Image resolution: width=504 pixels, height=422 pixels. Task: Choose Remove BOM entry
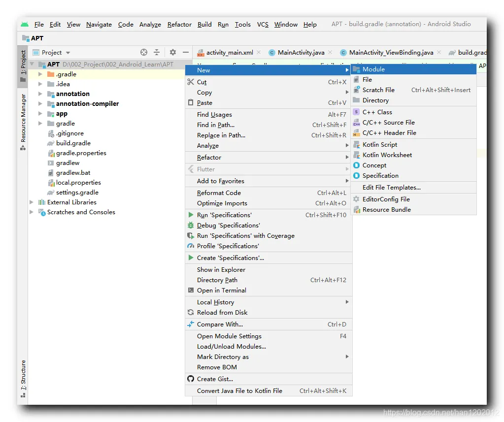click(269, 367)
